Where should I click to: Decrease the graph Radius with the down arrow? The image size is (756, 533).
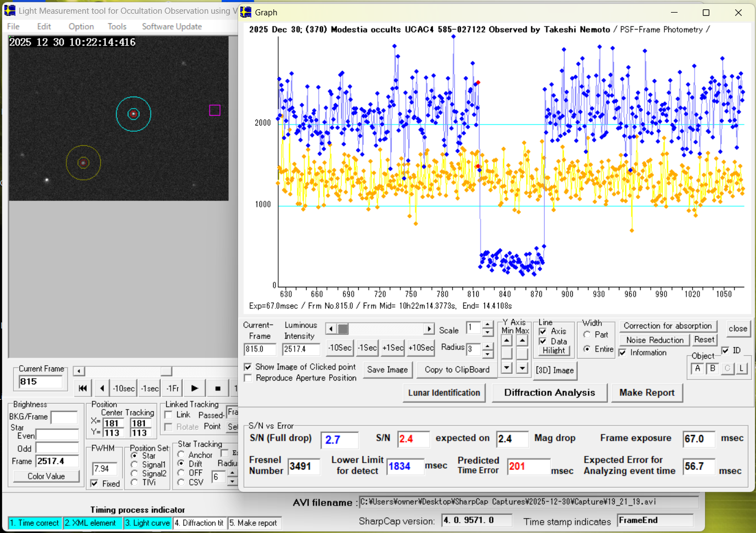(488, 354)
